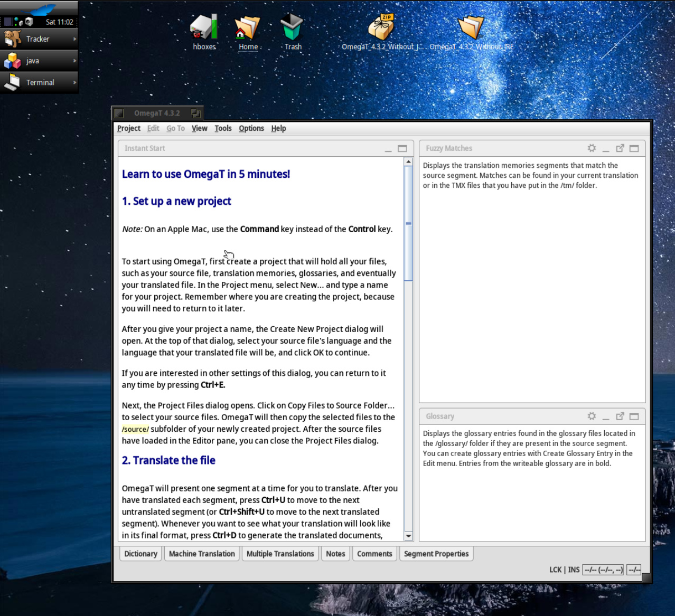675x616 pixels.
Task: Show the Segment Properties pane tab
Action: click(x=436, y=554)
